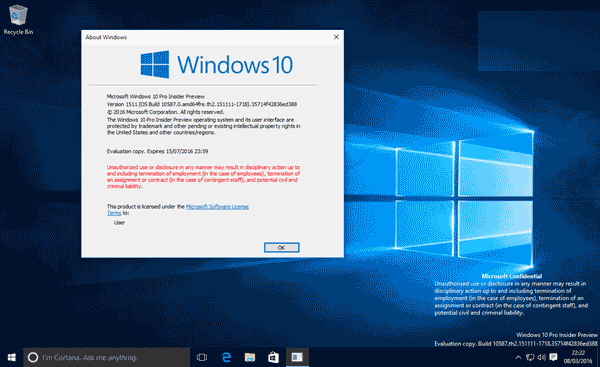Click desktop 'Windows 10 Pro Insider Preview' watermark text

click(x=557, y=335)
